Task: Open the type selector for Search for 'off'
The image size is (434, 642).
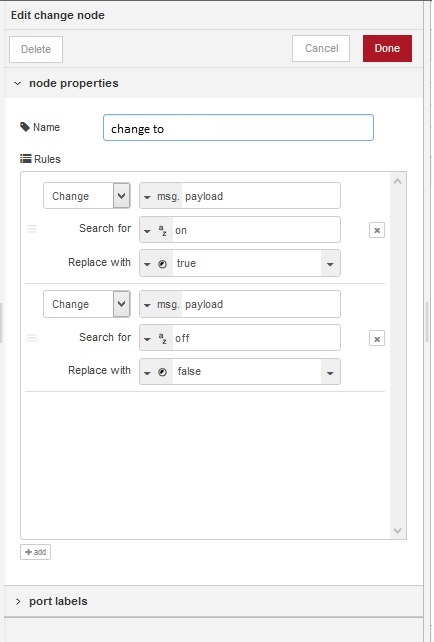Action: pos(147,339)
